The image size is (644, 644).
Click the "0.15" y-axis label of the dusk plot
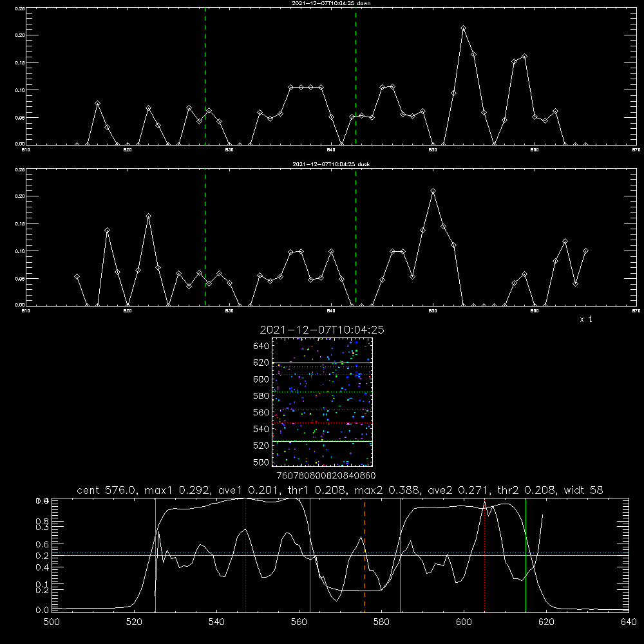[x=20, y=224]
